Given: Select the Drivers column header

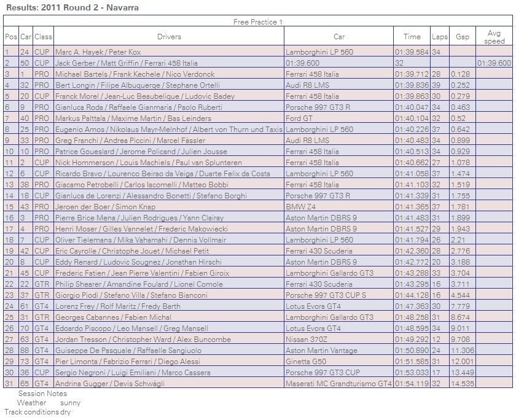Looking at the screenshot, I should tap(169, 37).
